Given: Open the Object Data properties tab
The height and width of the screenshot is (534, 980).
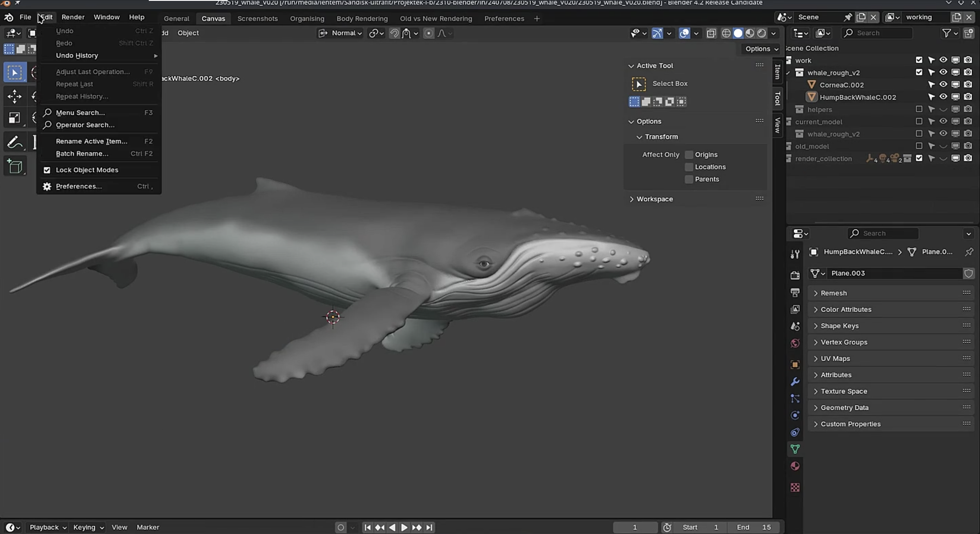Looking at the screenshot, I should coord(795,449).
